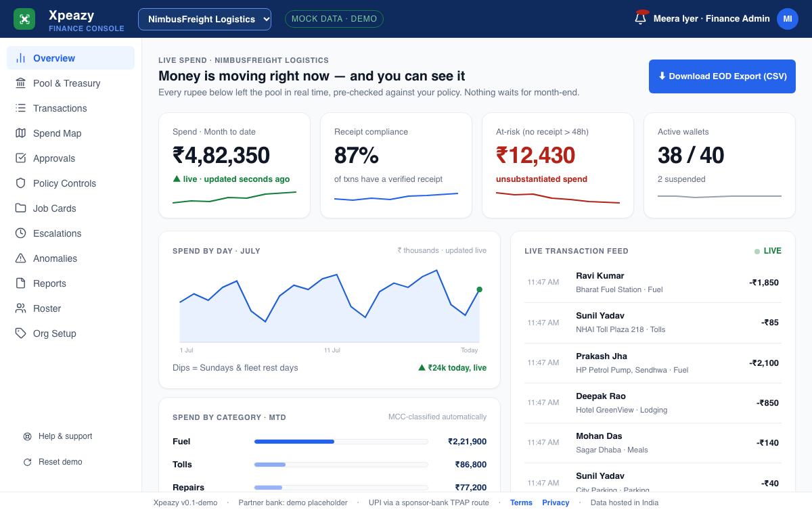Click the Job Cards folder icon
This screenshot has height=514, width=812.
(x=21, y=208)
